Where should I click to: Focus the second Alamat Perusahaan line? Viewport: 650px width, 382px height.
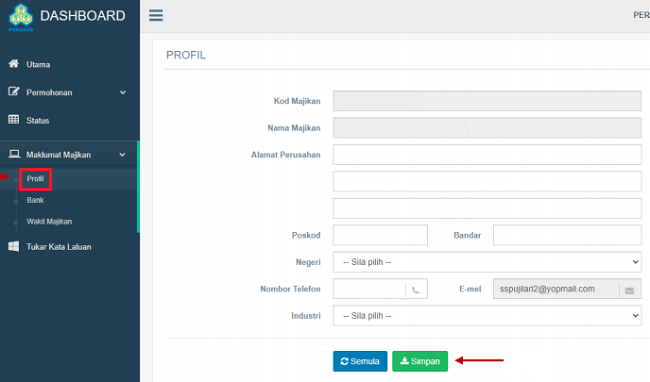coord(487,181)
